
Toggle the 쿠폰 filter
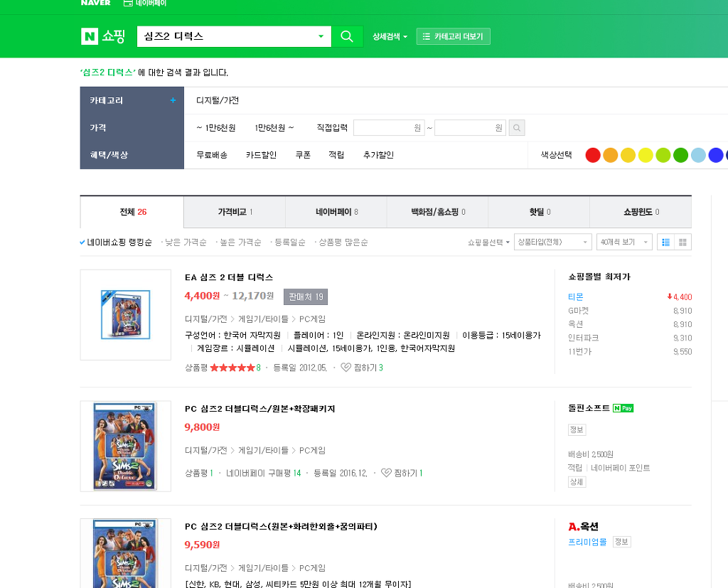[303, 155]
